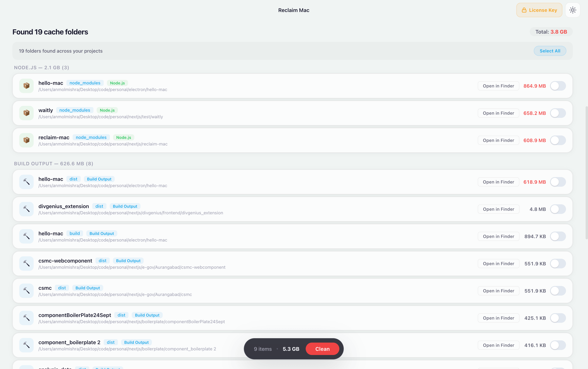The height and width of the screenshot is (369, 588).
Task: Click the Select All button
Action: [550, 51]
